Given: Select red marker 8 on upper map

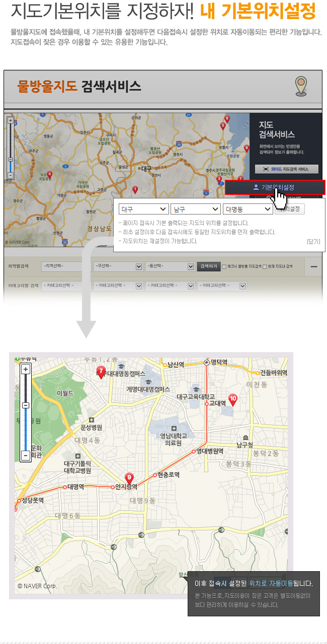Looking at the screenshot, I should coord(246,148).
